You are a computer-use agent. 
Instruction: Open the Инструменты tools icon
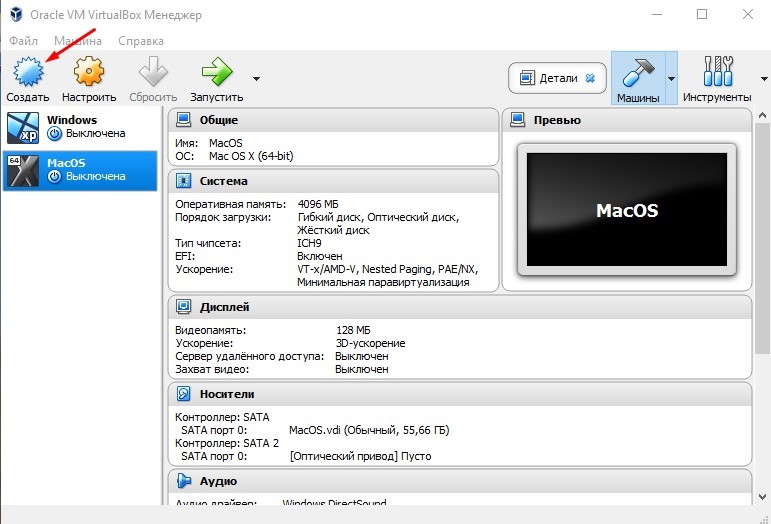tap(717, 73)
